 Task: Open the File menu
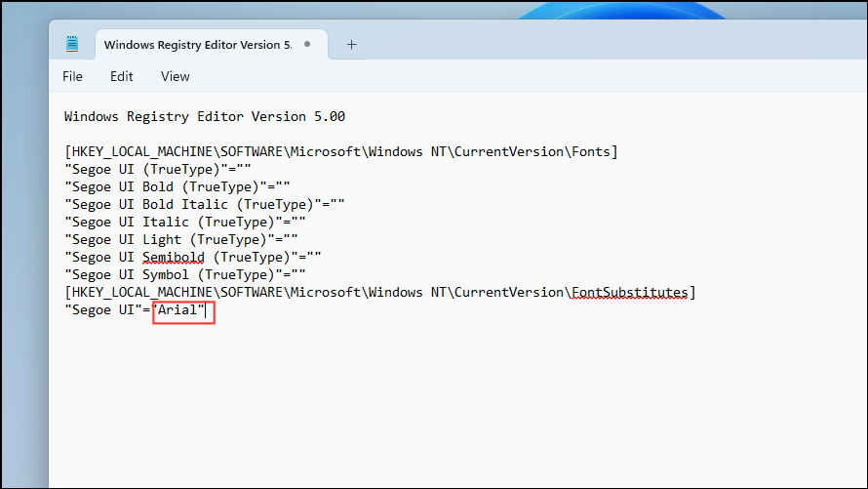[72, 76]
